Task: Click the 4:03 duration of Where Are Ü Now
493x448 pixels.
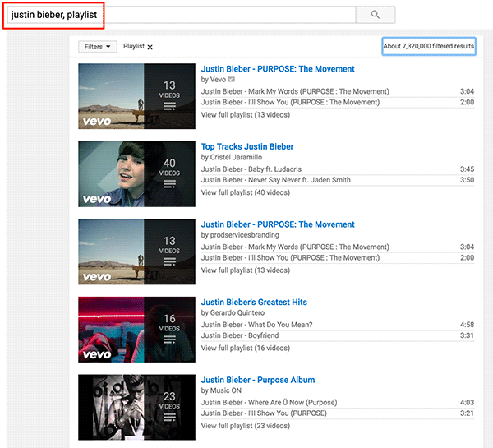Action: (x=467, y=403)
